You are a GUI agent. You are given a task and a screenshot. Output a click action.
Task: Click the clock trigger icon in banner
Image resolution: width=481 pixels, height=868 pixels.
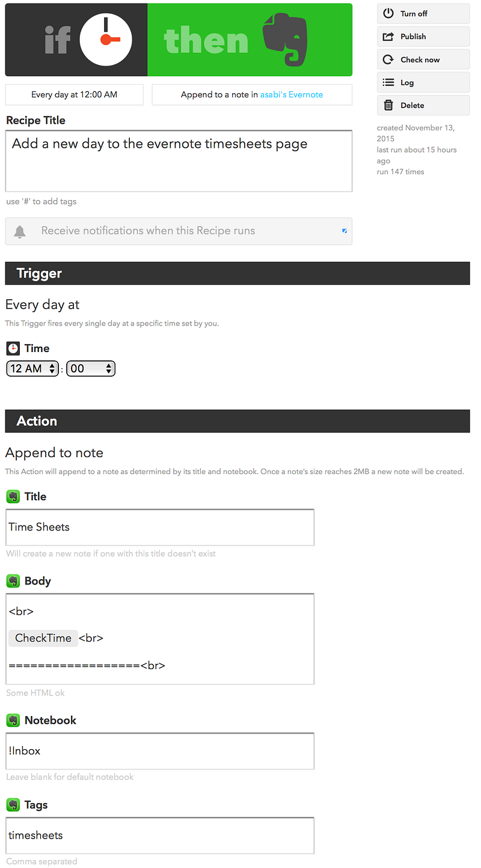point(105,40)
